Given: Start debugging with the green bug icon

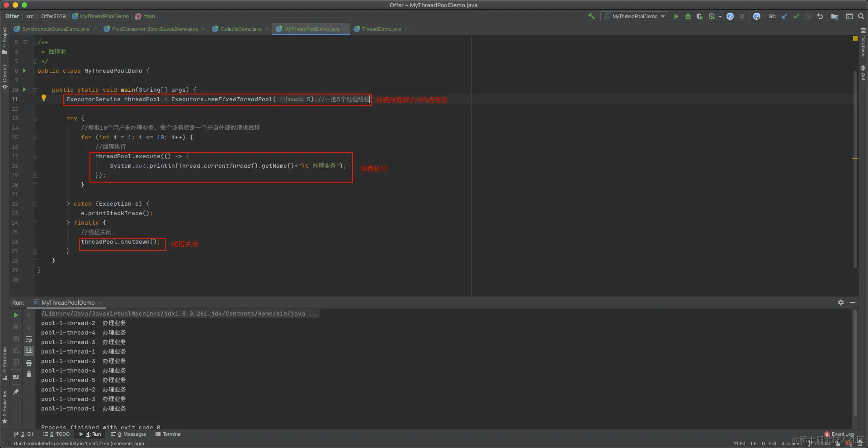Looking at the screenshot, I should coord(688,16).
